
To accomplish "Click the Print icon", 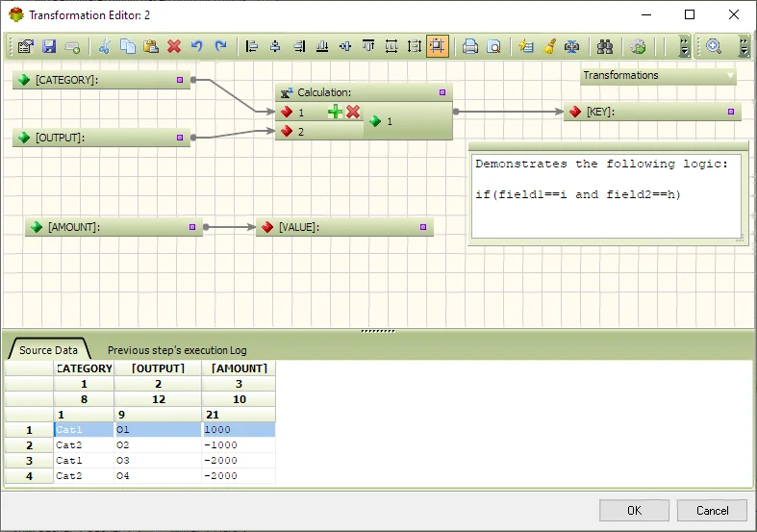I will coord(469,46).
